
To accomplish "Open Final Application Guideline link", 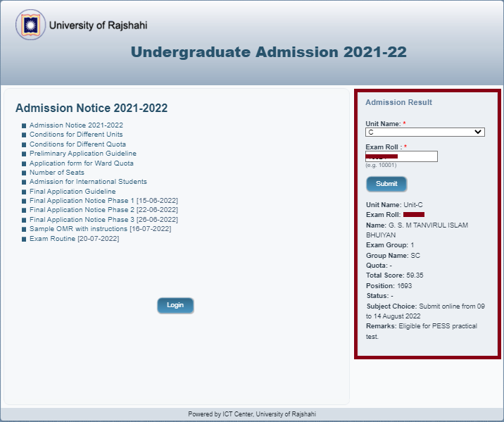I will (x=73, y=192).
